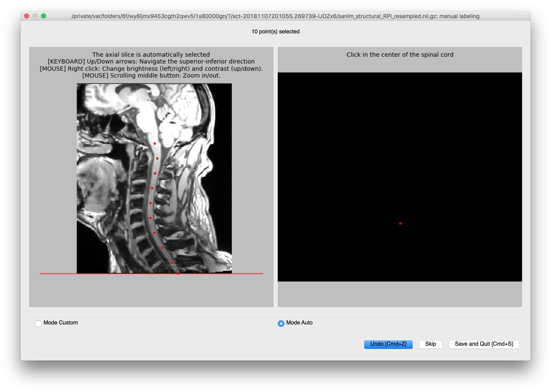Click the 'Click in the center of the spinal cord' header
551x392 pixels.
pyautogui.click(x=400, y=55)
